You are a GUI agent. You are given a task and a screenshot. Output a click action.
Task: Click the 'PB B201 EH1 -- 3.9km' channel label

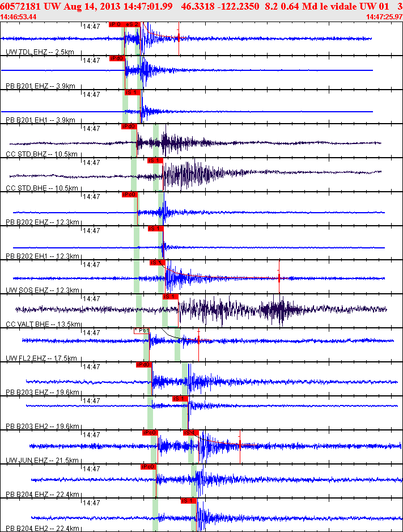click(41, 120)
